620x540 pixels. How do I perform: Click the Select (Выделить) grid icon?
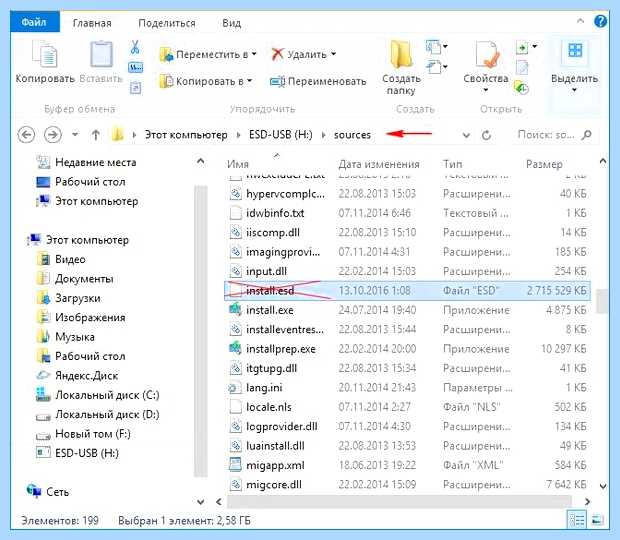[x=575, y=51]
